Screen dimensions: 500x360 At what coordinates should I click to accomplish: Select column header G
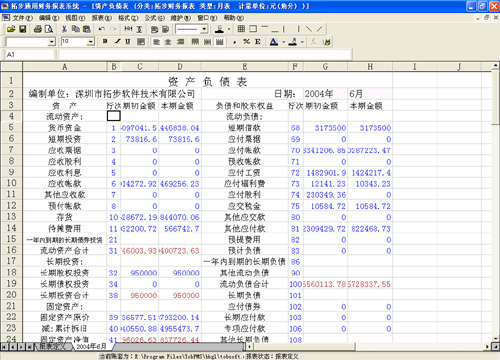(x=325, y=67)
